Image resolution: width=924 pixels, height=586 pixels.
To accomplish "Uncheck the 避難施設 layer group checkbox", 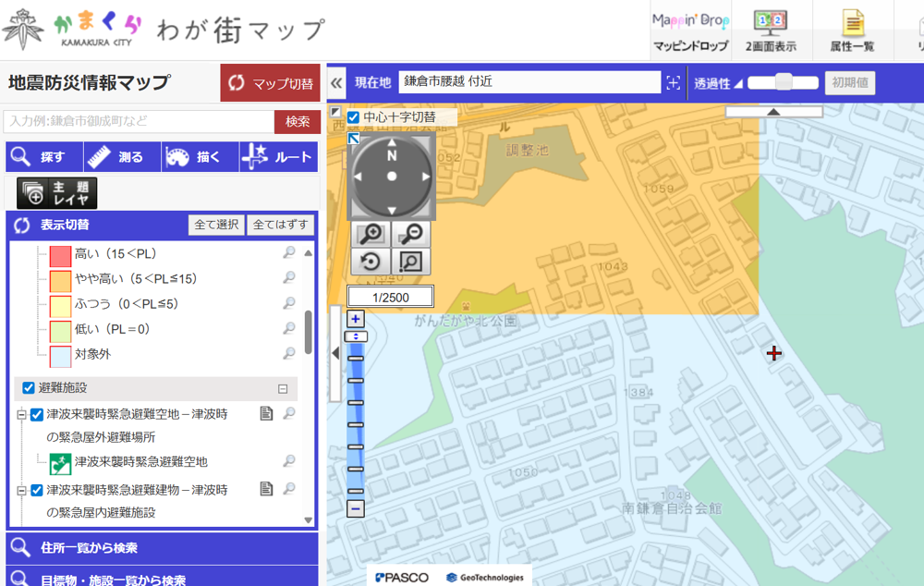I will click(28, 388).
